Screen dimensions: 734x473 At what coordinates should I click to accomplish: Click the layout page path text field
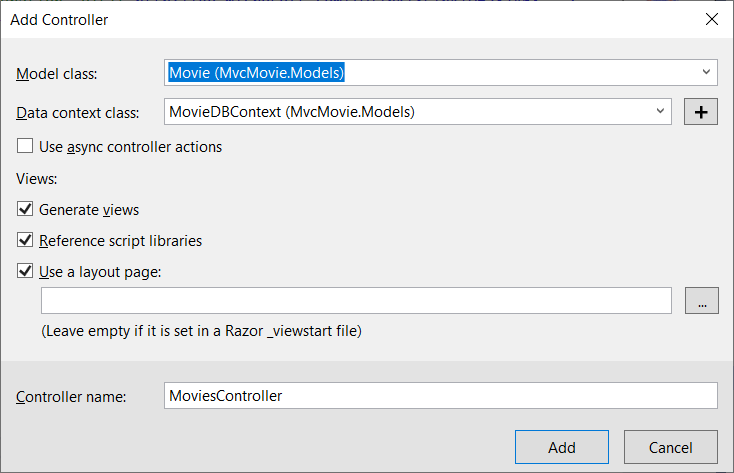pyautogui.click(x=356, y=300)
